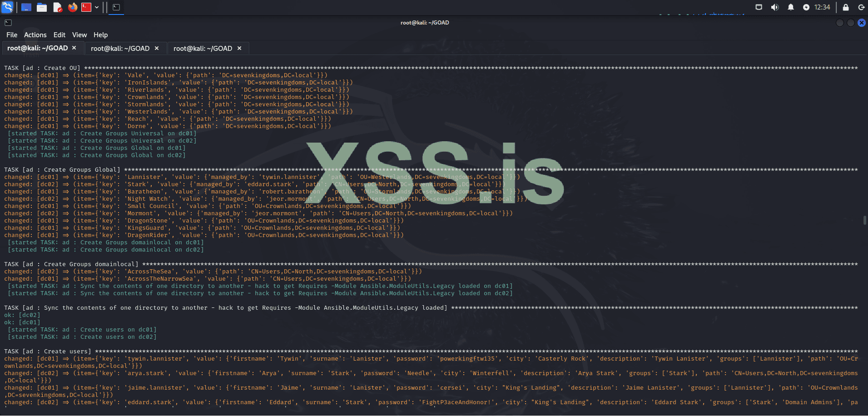The image size is (868, 416).
Task: Click the log out icon in the tray
Action: [x=862, y=7]
